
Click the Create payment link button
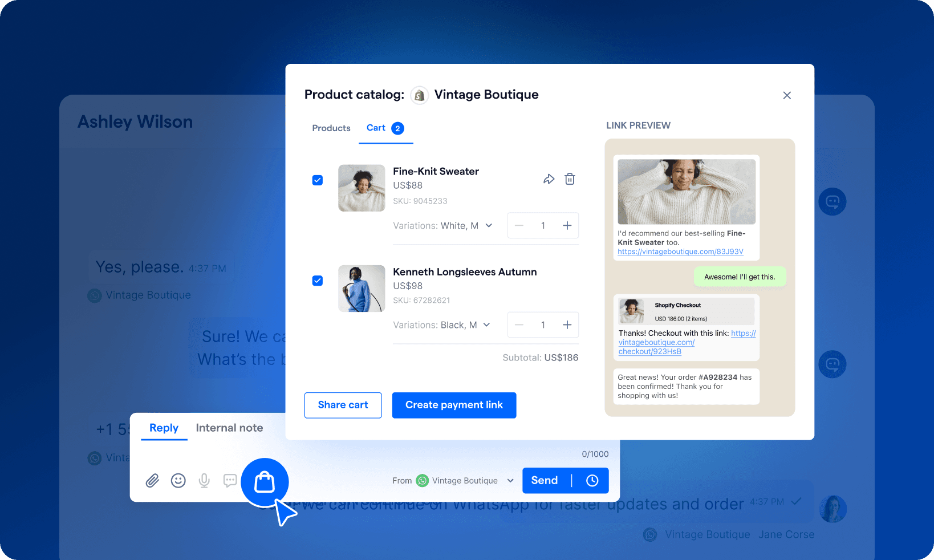(454, 405)
